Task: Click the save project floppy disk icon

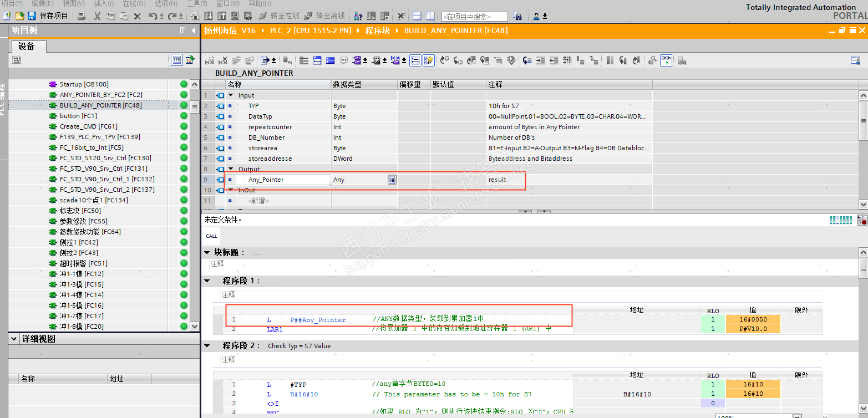Action: 32,16
